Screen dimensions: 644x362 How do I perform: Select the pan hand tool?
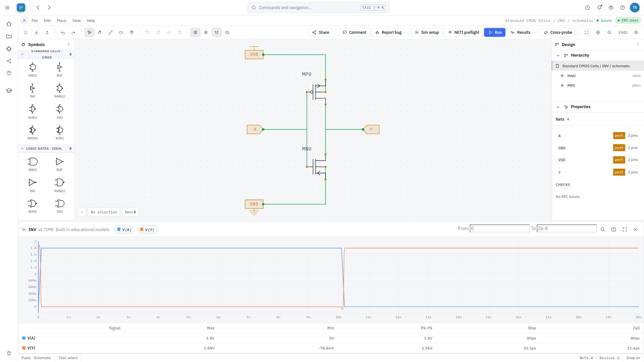point(100,32)
